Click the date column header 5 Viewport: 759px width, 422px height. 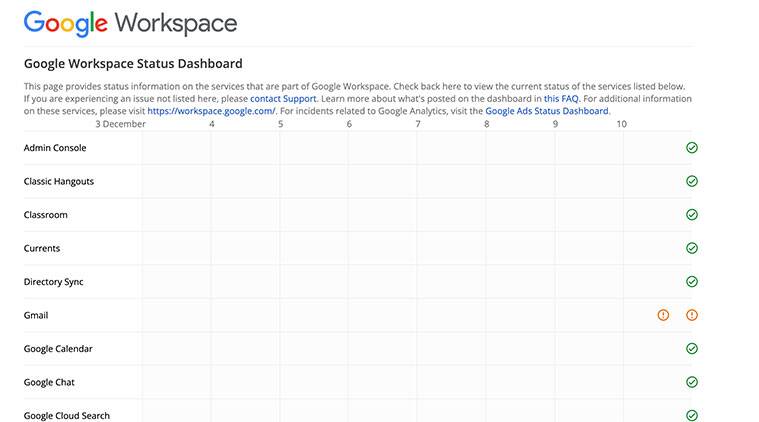point(280,124)
